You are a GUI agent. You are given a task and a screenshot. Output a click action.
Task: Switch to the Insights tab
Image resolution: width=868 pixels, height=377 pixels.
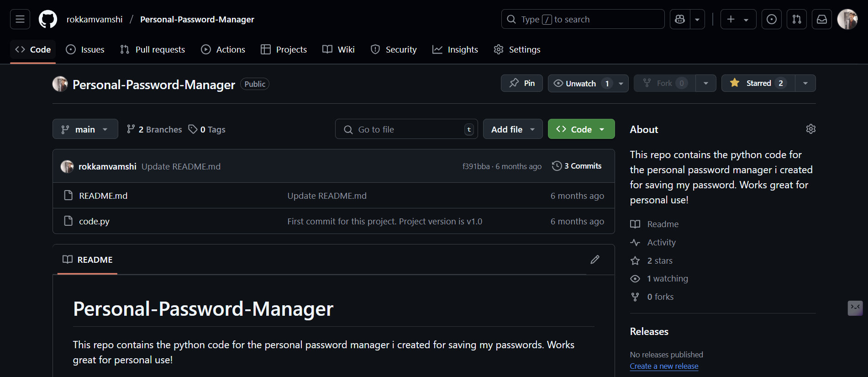pos(455,49)
